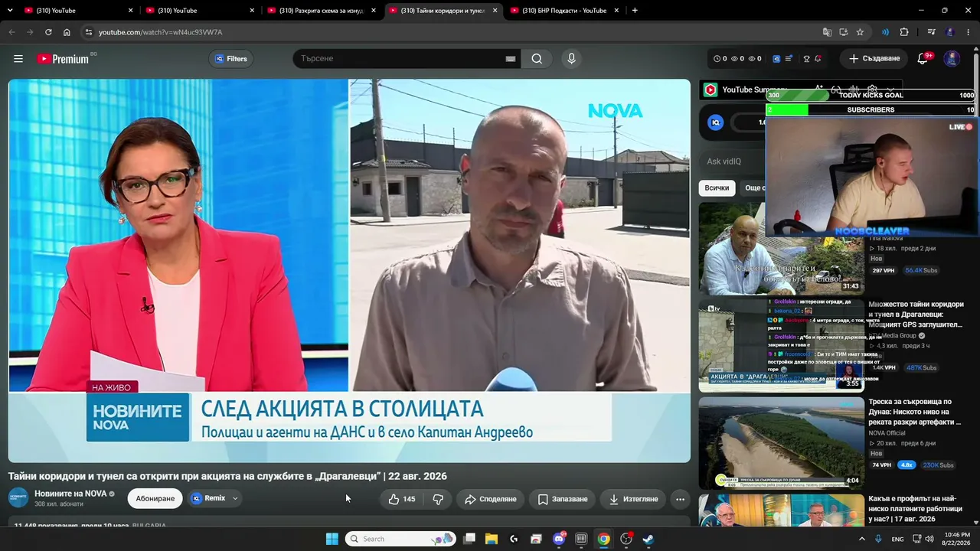This screenshot has height=551, width=980.
Task: Open the 31:43 suggested video thumbnail
Action: point(782,248)
